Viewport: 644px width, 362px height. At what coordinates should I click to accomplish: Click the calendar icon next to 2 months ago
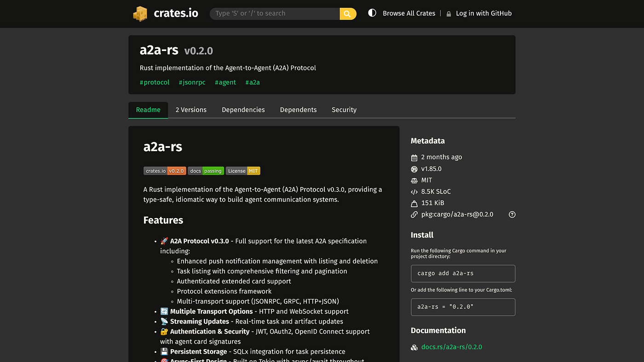pyautogui.click(x=414, y=157)
